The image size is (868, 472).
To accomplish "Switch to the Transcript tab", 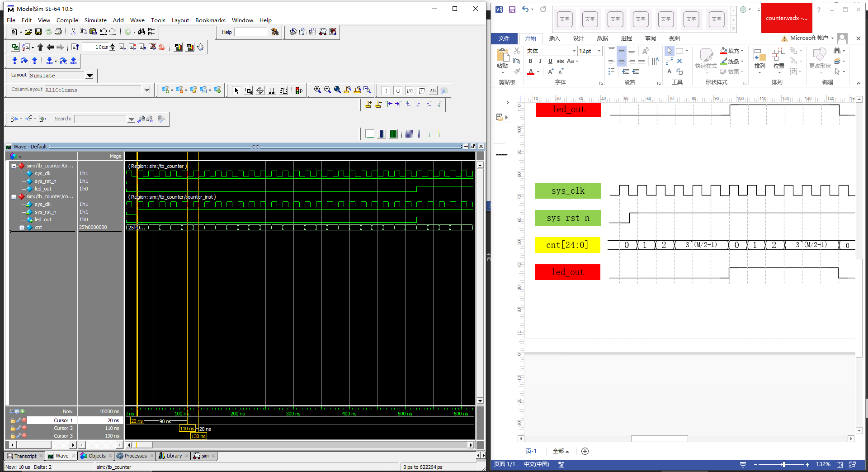I will [x=25, y=456].
